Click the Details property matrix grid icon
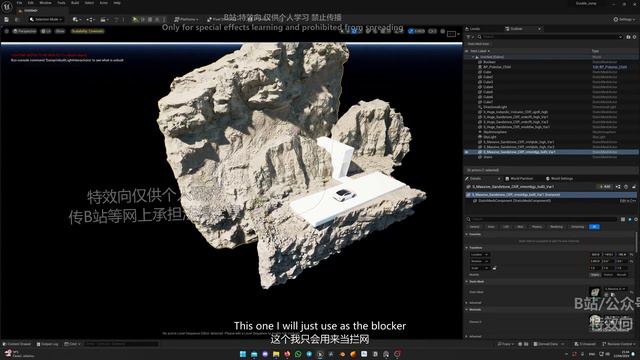640x360 pixels. [623, 219]
